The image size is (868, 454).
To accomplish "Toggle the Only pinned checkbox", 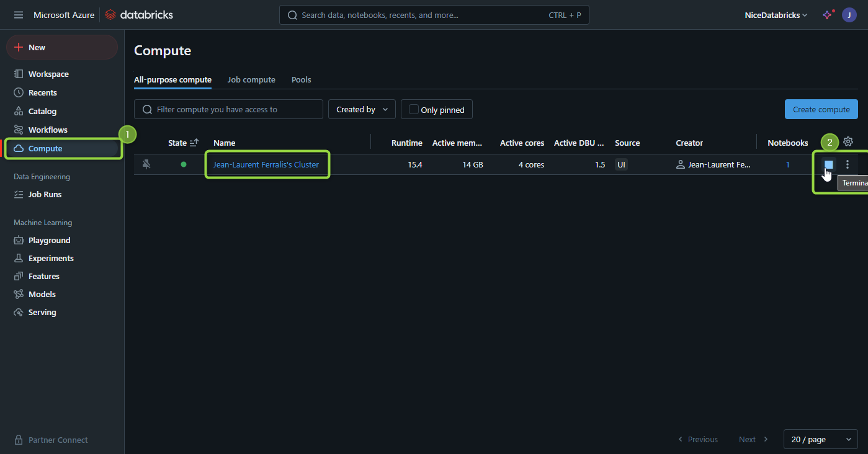I will 414,109.
